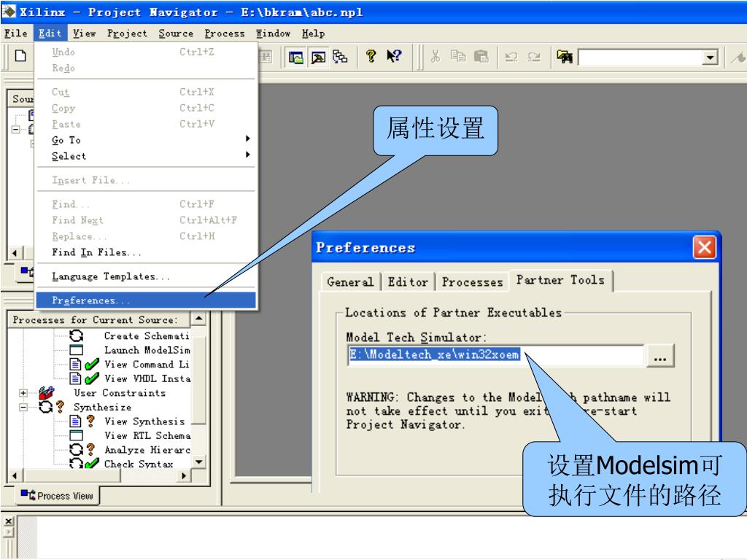Click the first window-layout toolbar icon

point(296,58)
